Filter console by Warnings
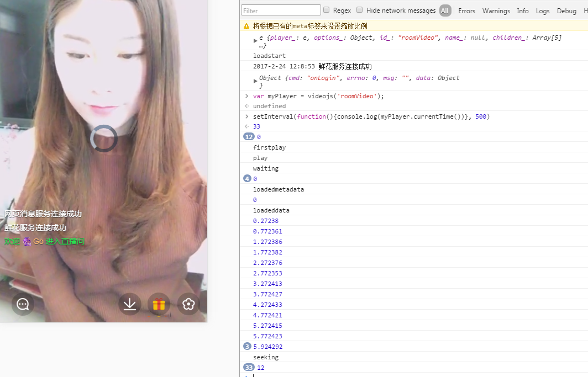Image resolution: width=588 pixels, height=377 pixels. click(496, 10)
